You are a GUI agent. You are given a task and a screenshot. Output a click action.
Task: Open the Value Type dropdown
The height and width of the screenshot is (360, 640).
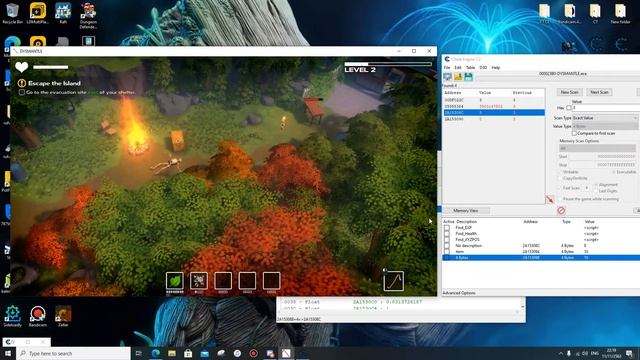[605, 127]
